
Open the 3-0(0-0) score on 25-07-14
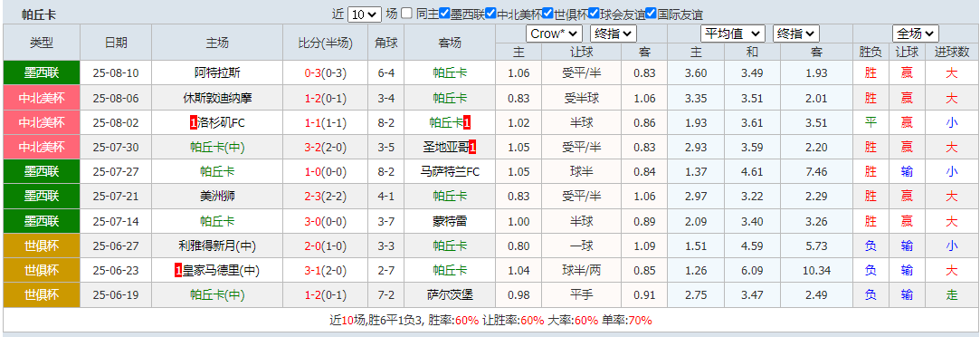(325, 221)
